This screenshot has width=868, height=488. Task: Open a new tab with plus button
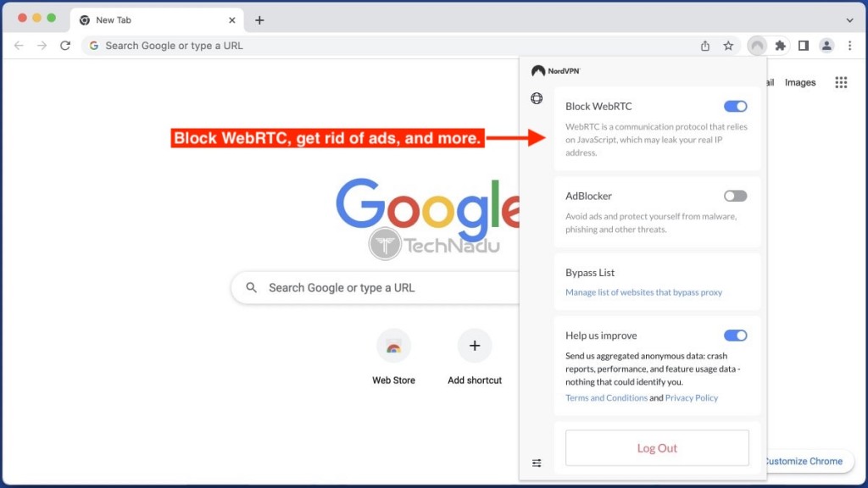259,20
